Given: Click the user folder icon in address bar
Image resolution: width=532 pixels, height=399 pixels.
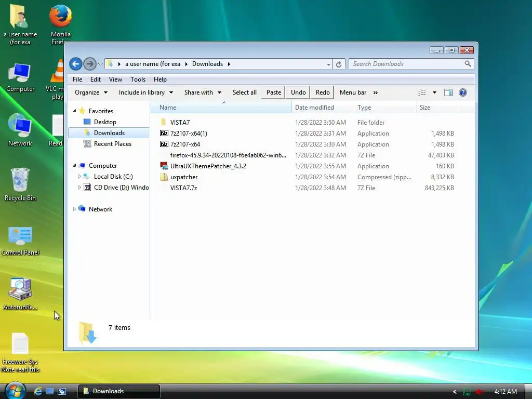Looking at the screenshot, I should point(110,64).
